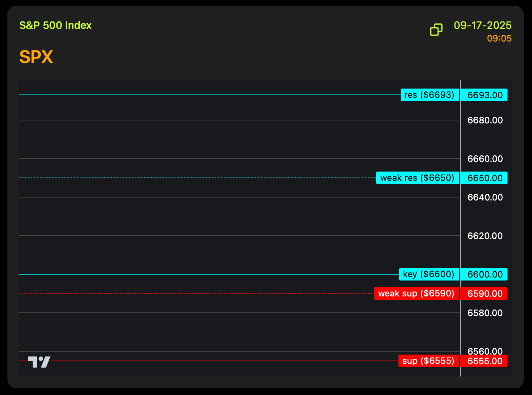Click the 6560.00 axis value

point(485,351)
